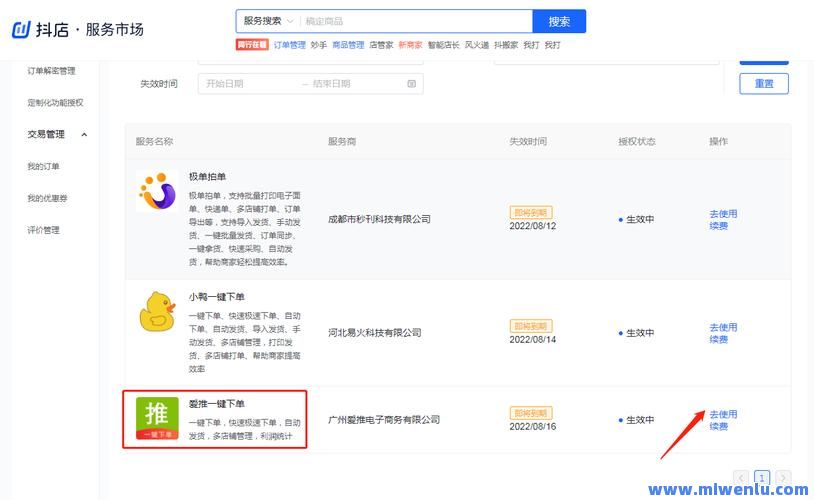The image size is (814, 500).
Task: Click the 小鸭一键下单 service title
Action: [216, 297]
